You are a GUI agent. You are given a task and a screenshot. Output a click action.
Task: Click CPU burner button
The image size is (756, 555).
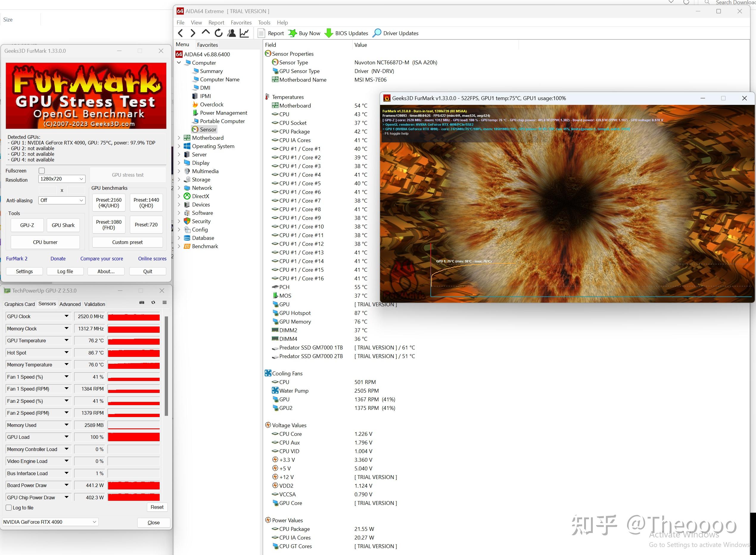click(45, 242)
